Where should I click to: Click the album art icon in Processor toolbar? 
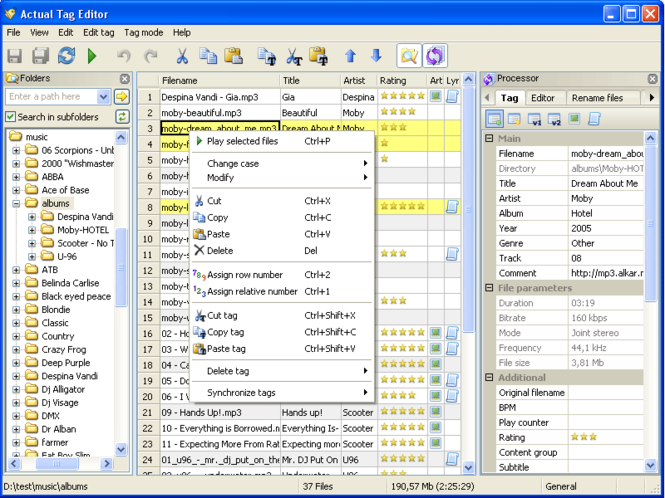574,118
